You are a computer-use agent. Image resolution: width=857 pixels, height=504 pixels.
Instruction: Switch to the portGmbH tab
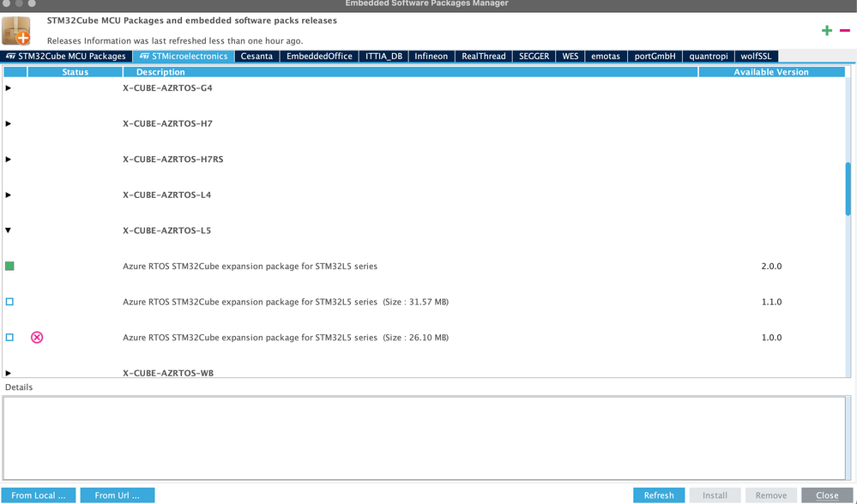coord(655,57)
